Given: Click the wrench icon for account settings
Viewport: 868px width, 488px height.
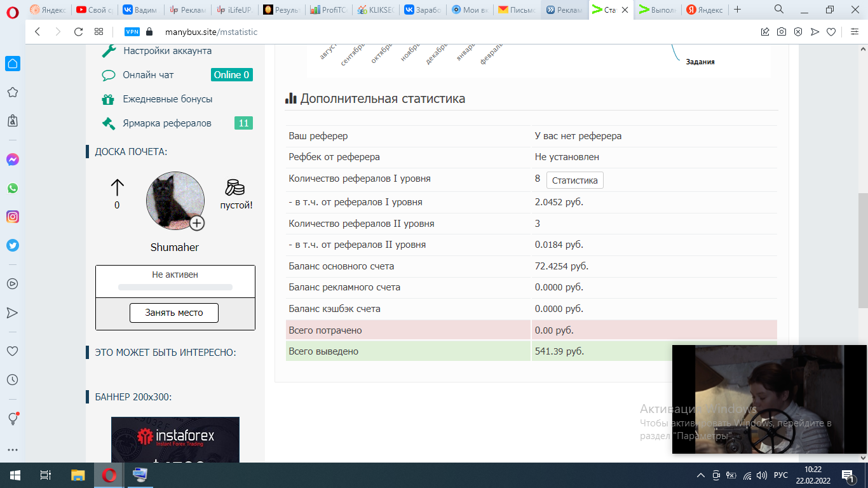Looking at the screenshot, I should [x=109, y=51].
